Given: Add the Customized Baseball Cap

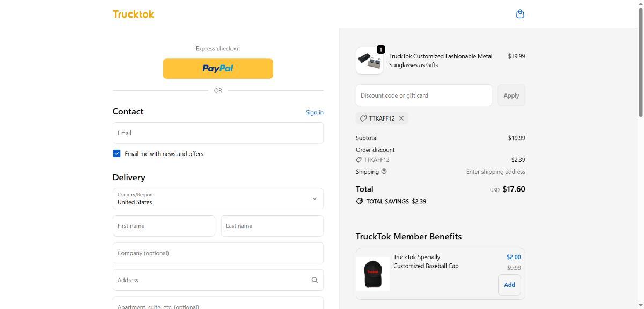Looking at the screenshot, I should [509, 285].
